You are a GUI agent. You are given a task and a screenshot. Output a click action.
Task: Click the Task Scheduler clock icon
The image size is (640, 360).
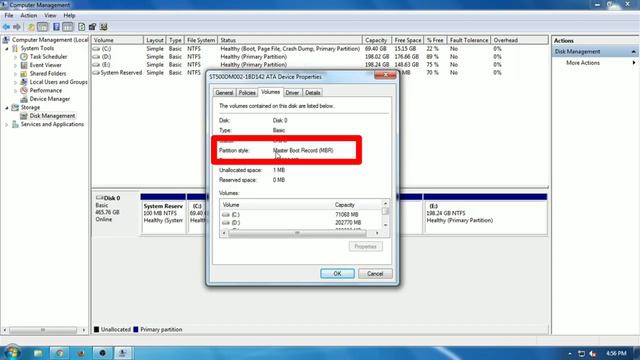[24, 57]
